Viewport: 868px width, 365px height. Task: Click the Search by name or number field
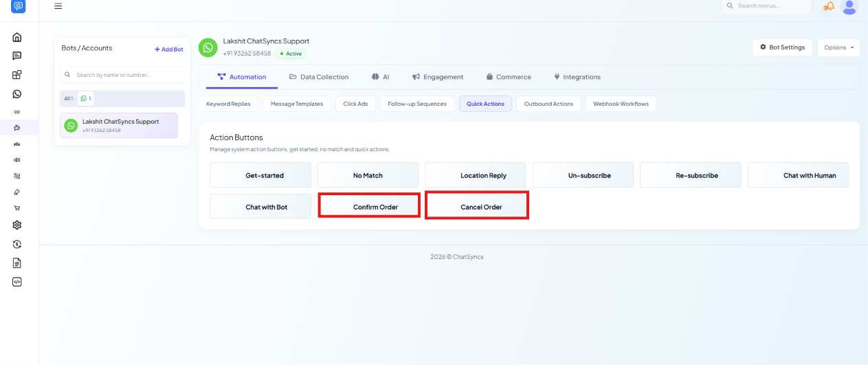click(122, 75)
